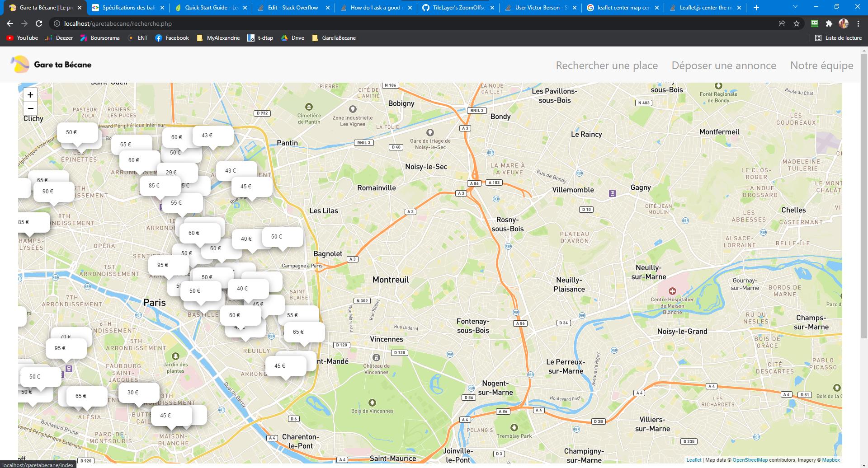
Task: Open Drive bookmark
Action: 292,38
